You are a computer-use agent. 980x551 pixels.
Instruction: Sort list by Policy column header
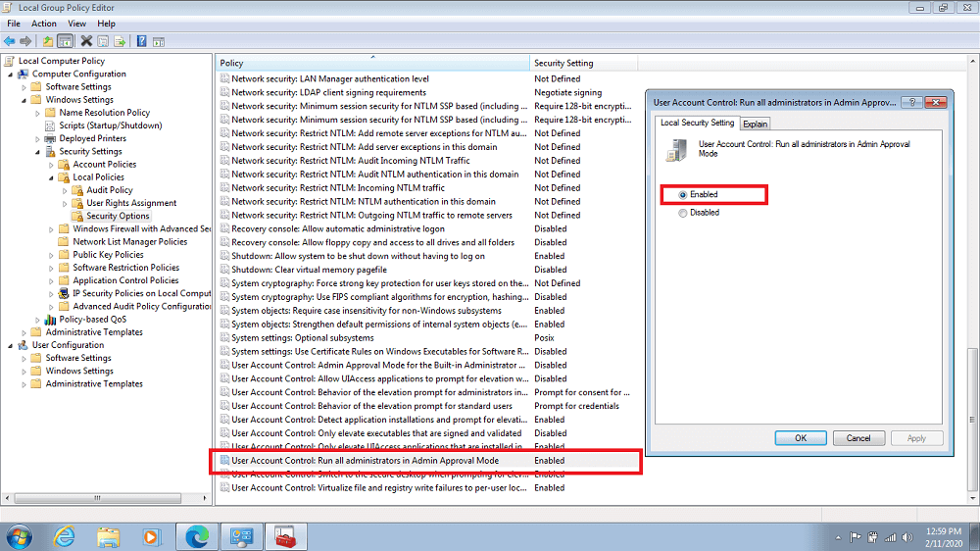[372, 63]
